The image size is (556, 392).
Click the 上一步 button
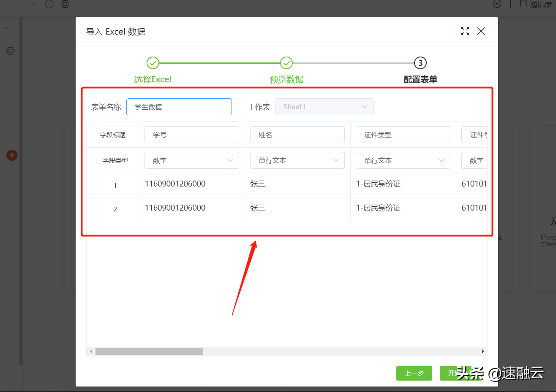(x=414, y=373)
